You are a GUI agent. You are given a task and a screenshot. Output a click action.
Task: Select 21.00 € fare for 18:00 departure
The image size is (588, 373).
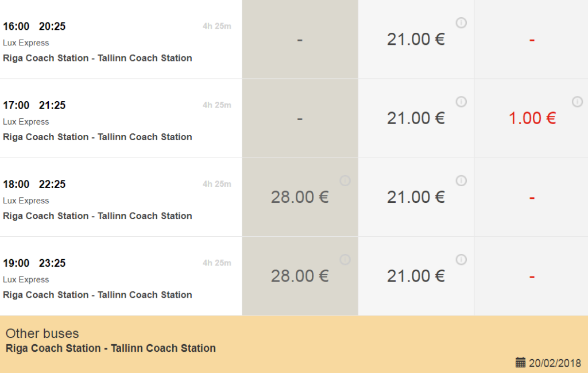click(416, 197)
